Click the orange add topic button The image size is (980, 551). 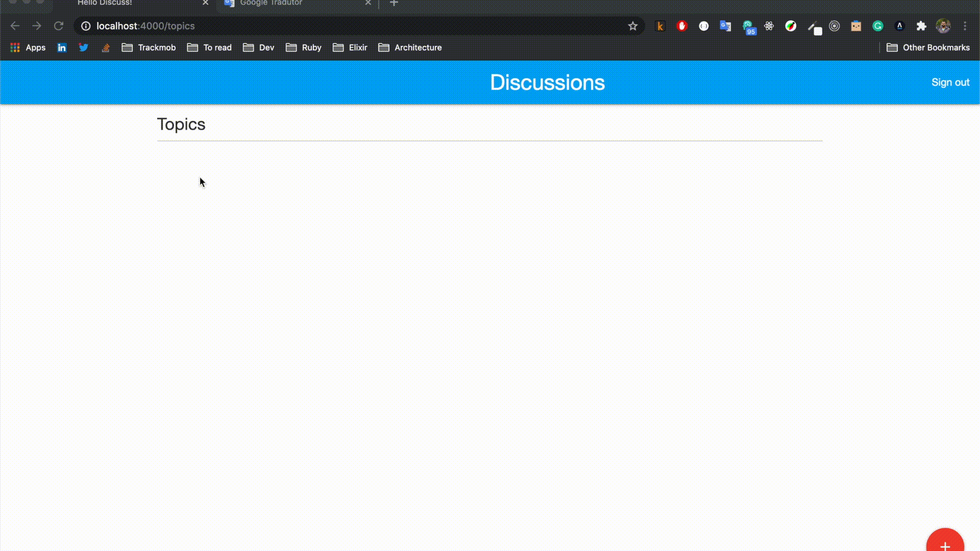(945, 543)
